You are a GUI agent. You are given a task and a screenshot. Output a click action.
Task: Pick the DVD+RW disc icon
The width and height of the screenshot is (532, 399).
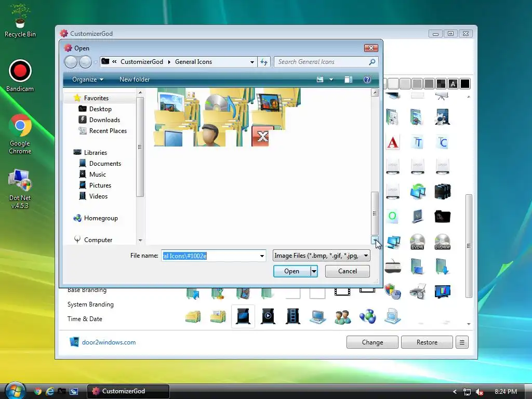(x=442, y=242)
